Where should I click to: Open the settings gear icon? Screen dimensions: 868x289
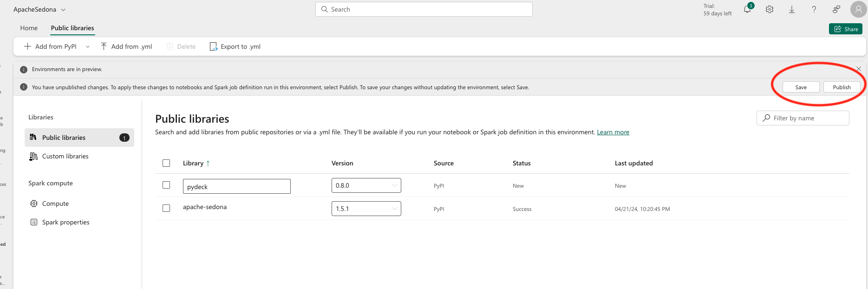770,9
